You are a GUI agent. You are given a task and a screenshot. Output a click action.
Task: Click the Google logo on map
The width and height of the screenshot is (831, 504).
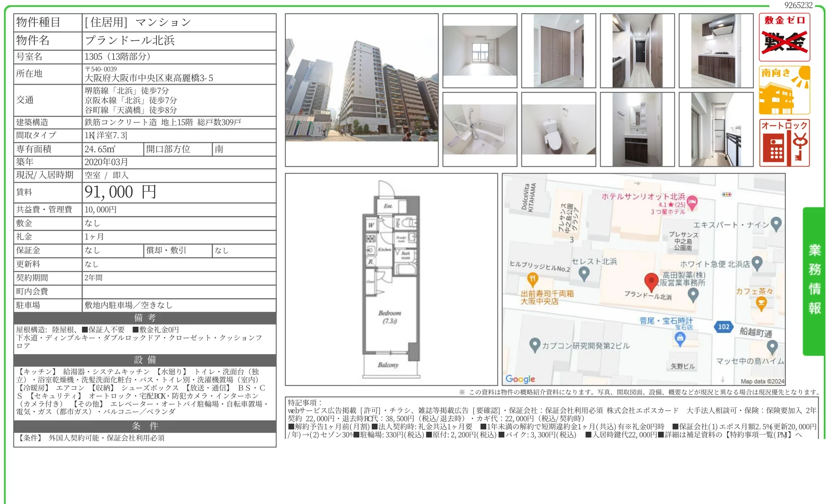pyautogui.click(x=520, y=379)
